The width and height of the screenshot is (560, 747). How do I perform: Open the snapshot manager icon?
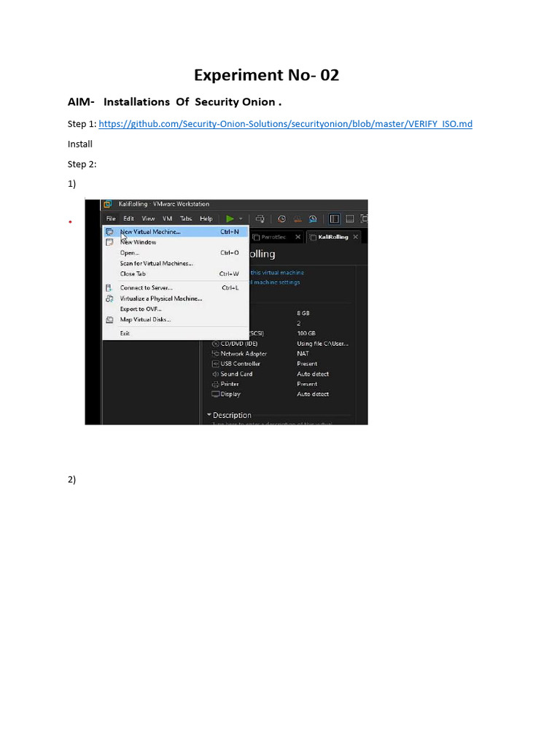click(x=312, y=219)
